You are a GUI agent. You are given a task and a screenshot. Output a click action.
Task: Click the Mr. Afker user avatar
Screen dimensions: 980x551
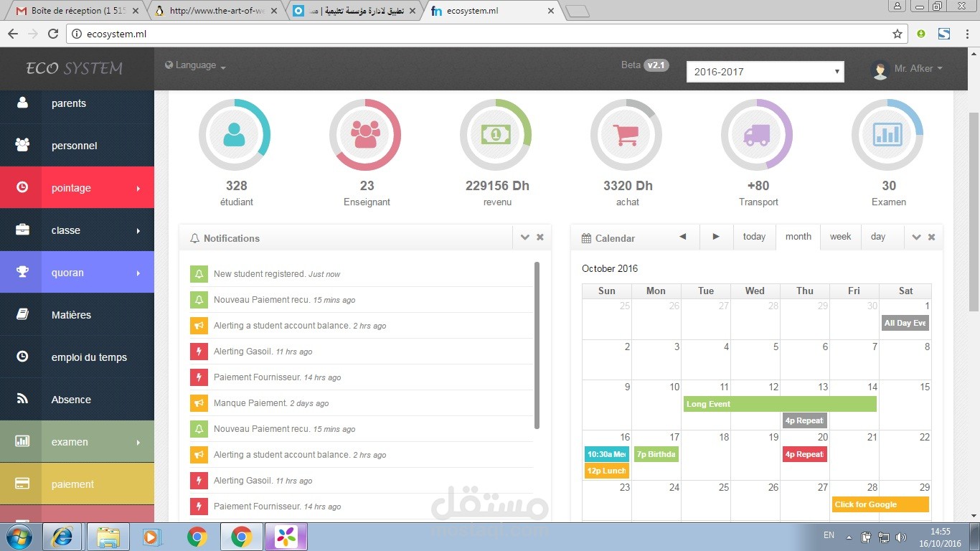click(880, 70)
